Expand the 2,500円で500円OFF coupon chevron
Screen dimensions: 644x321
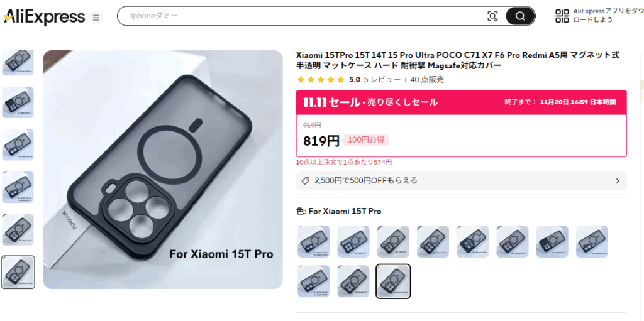coord(618,181)
